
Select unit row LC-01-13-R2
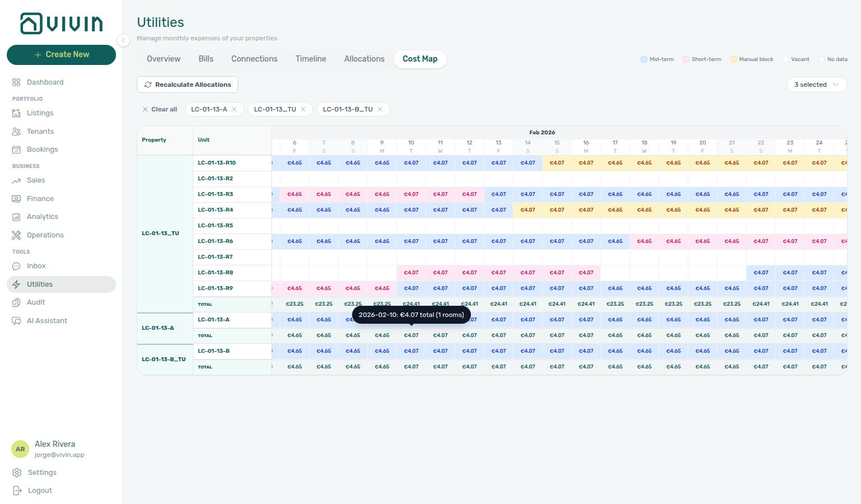click(x=232, y=179)
